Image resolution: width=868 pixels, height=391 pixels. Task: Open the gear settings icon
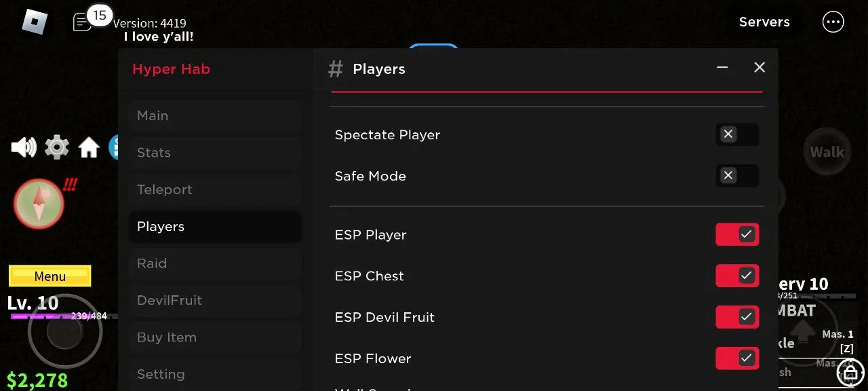(57, 147)
